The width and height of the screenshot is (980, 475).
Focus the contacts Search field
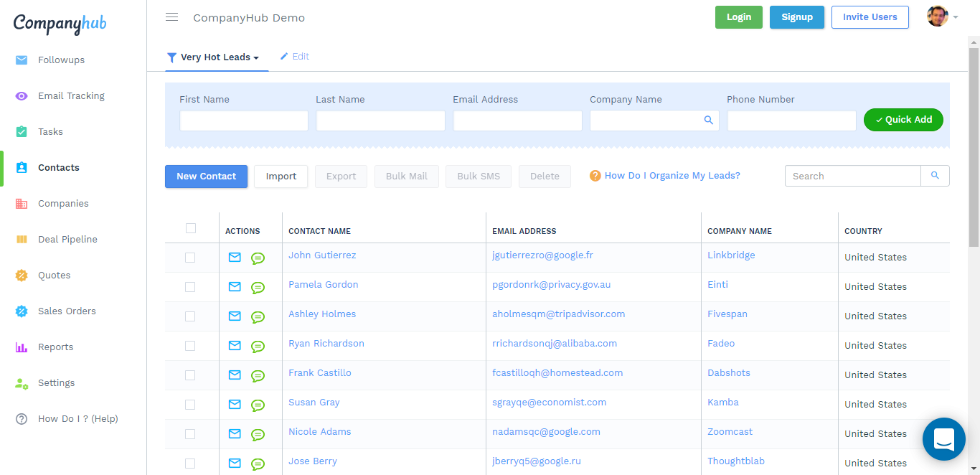853,176
